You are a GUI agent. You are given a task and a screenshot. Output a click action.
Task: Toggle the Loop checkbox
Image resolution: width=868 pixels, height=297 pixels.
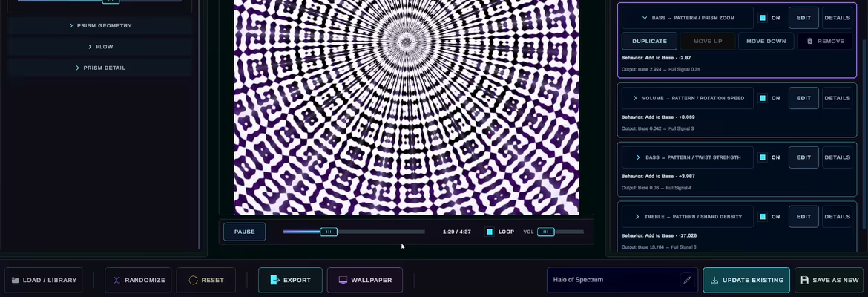click(490, 232)
